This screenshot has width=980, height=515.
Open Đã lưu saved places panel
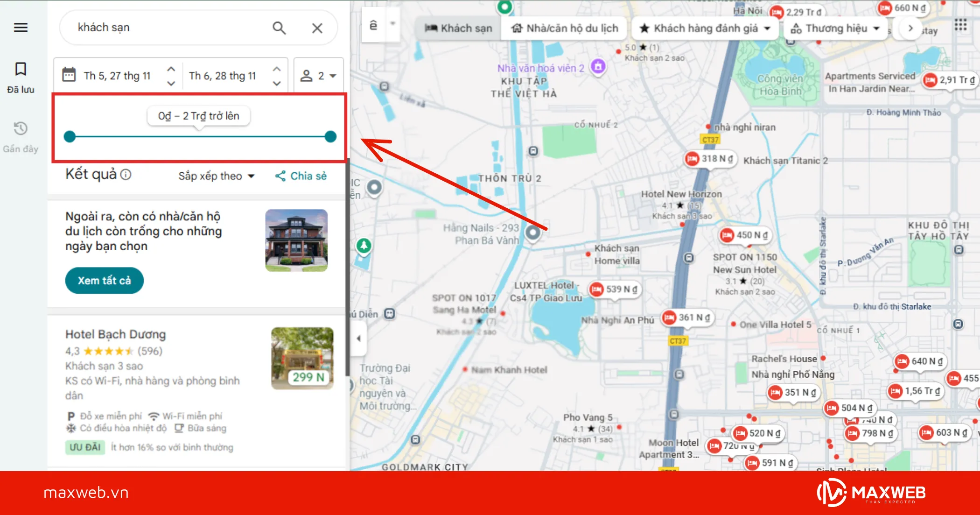[x=21, y=75]
